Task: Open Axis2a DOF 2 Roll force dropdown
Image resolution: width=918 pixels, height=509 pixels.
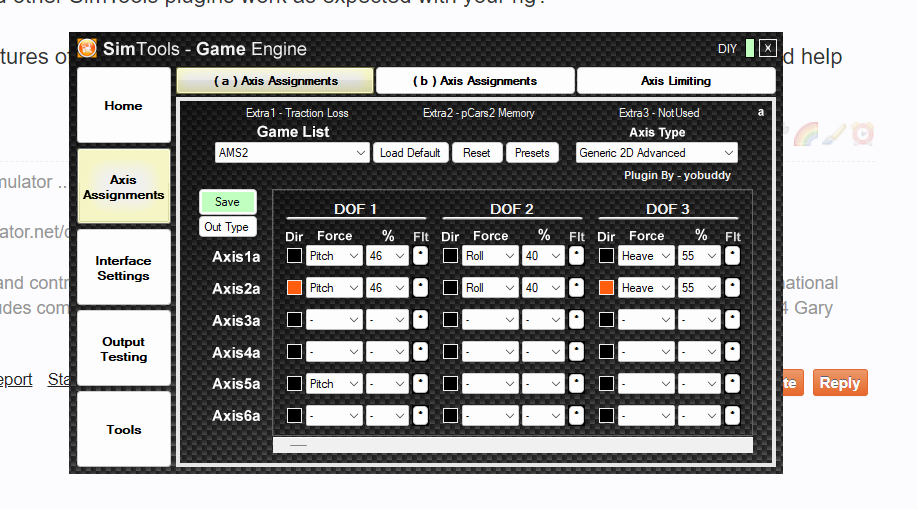Action: pyautogui.click(x=490, y=288)
